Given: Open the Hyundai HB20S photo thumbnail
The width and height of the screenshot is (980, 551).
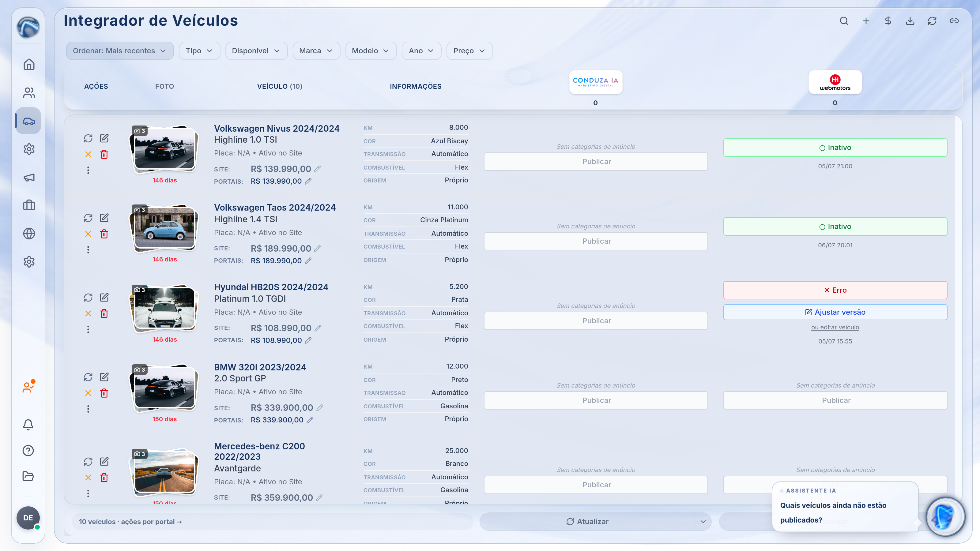Looking at the screenshot, I should coord(164,308).
